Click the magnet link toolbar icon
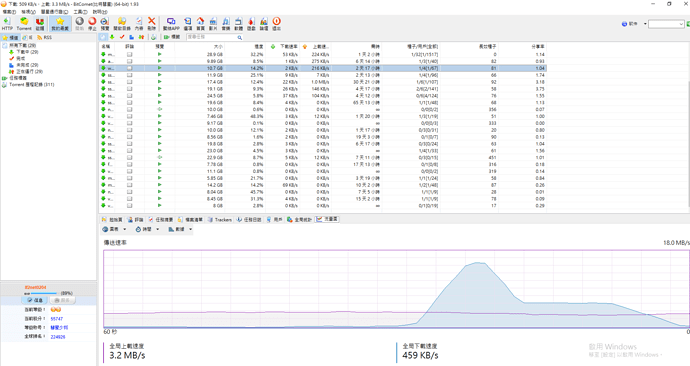 [x=40, y=23]
